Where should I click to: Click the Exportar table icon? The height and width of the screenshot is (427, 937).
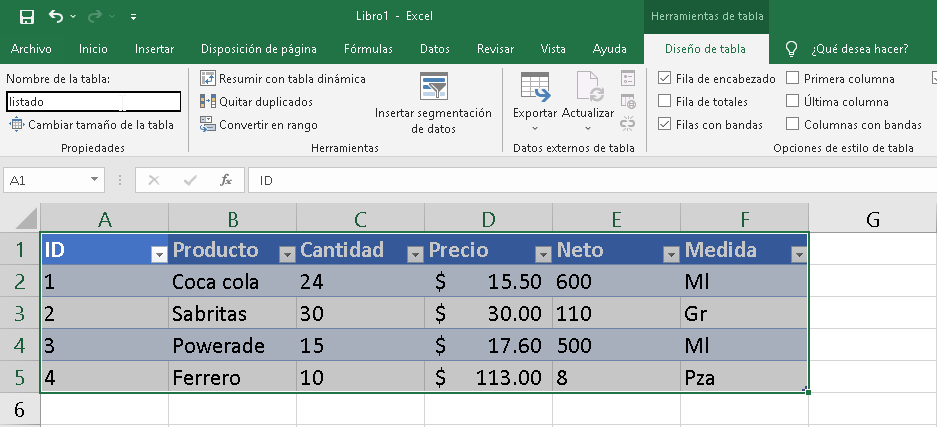(x=535, y=87)
